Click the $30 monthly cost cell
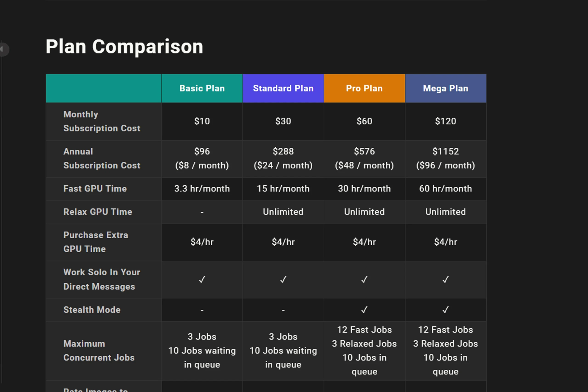 283,121
